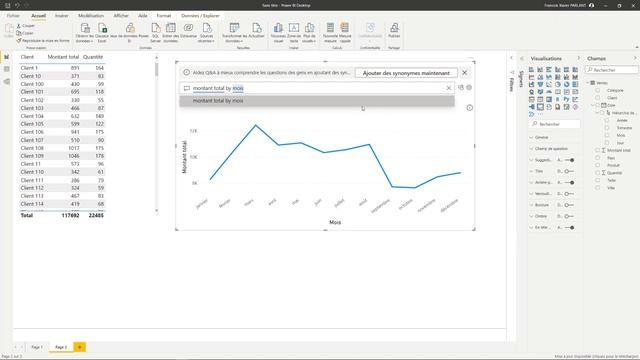Open the Afficher ribbon tab
Screen dimensions: 640x360
(121, 16)
